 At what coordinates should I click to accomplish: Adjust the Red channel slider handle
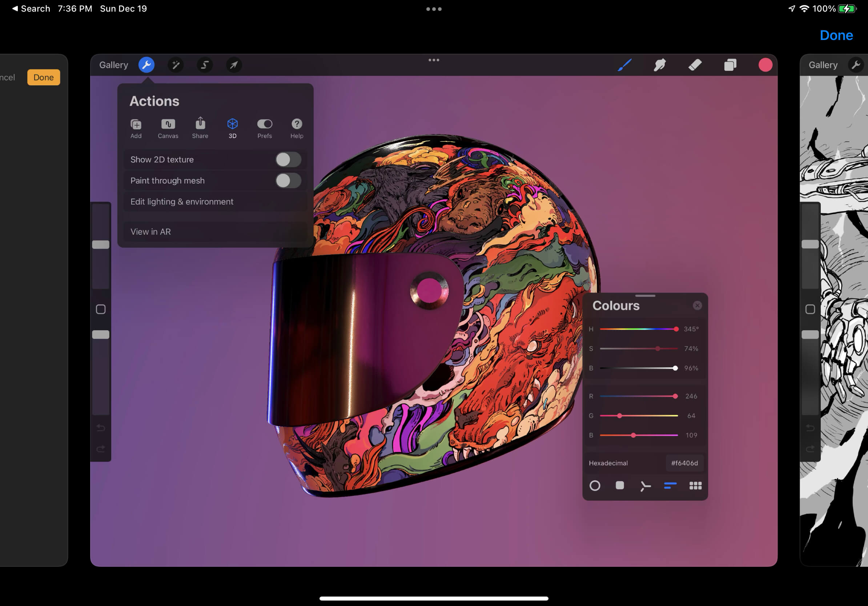click(x=675, y=396)
